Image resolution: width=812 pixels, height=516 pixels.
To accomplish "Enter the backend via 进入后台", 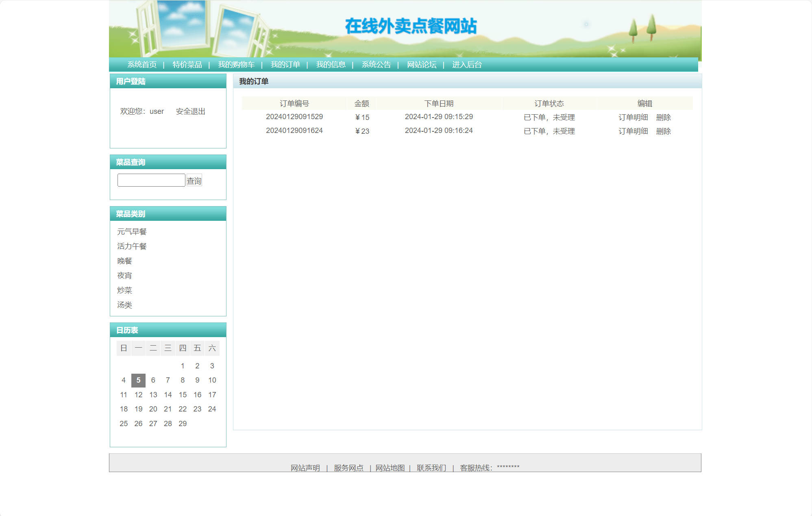I will tap(466, 64).
